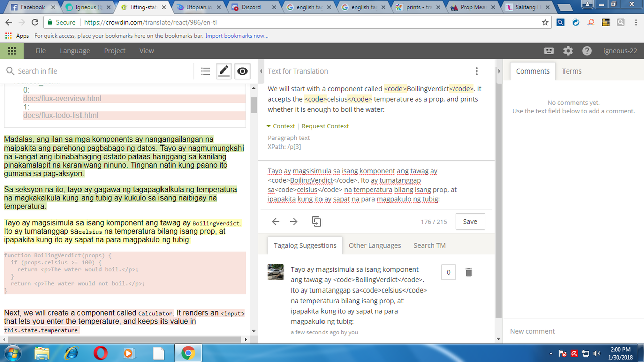Image resolution: width=644 pixels, height=362 pixels.
Task: Go to next string arrow
Action: (x=294, y=221)
